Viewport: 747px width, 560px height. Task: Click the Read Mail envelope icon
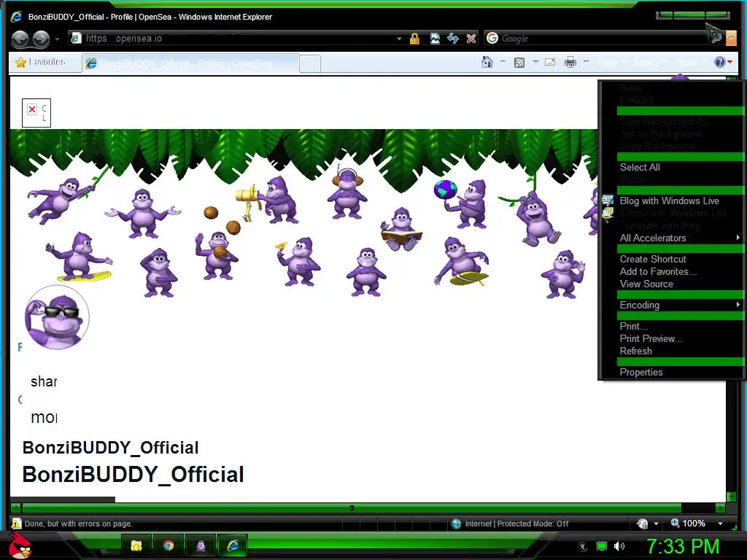point(550,63)
